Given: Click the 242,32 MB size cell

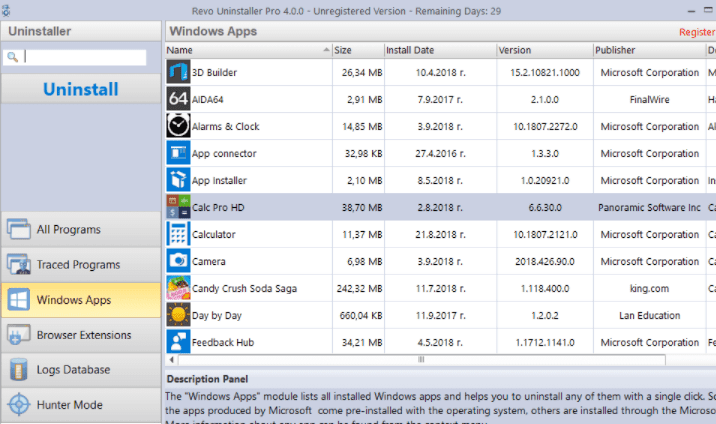Looking at the screenshot, I should pos(359,288).
